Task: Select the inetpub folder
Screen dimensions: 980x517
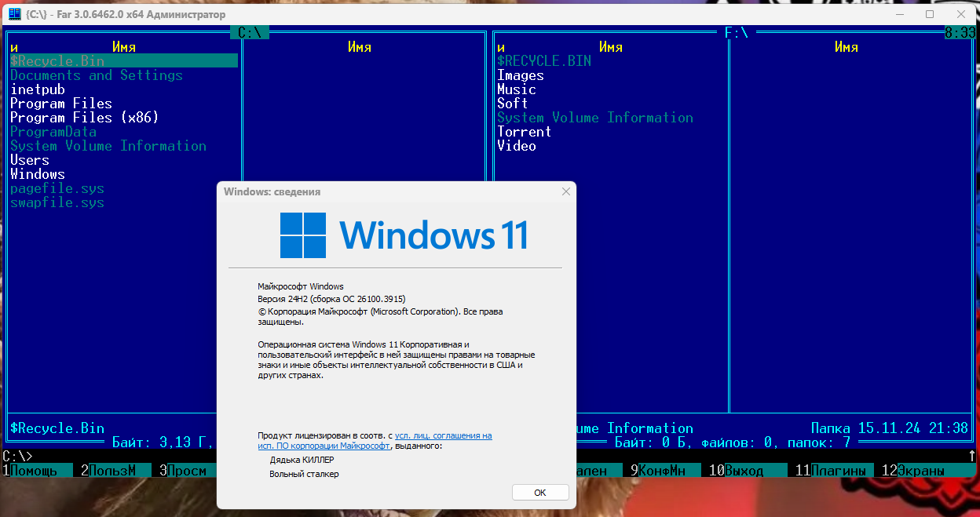Action: click(x=38, y=89)
